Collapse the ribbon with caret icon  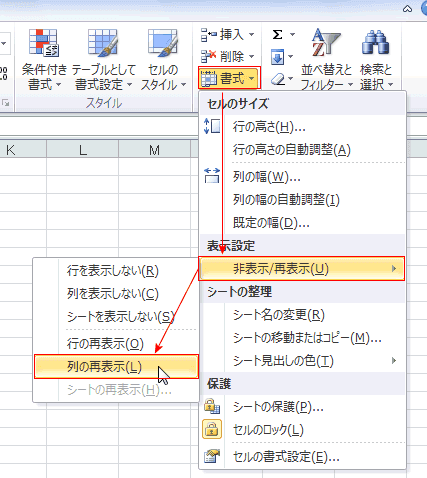pos(407,9)
